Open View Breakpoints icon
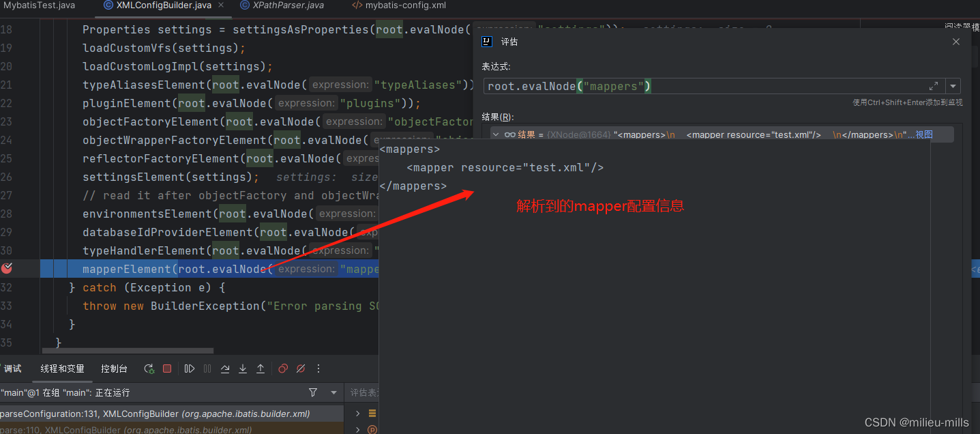The image size is (980, 434). pos(283,368)
